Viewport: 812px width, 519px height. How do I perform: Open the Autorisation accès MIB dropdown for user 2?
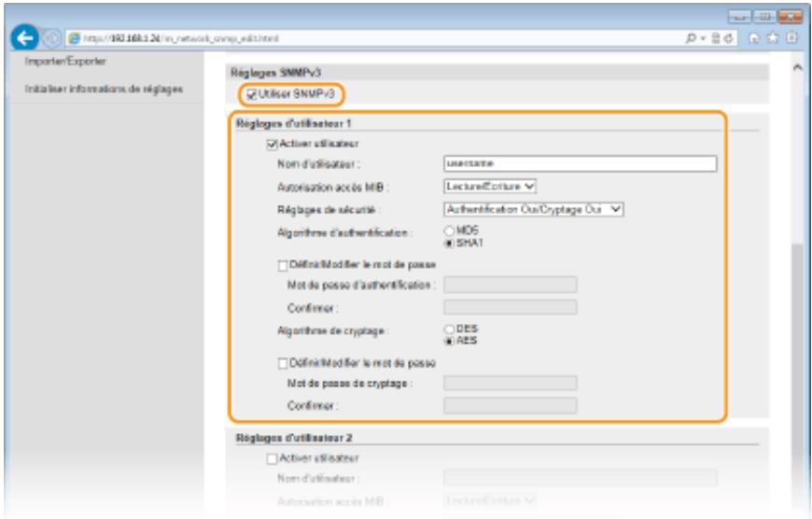point(490,501)
